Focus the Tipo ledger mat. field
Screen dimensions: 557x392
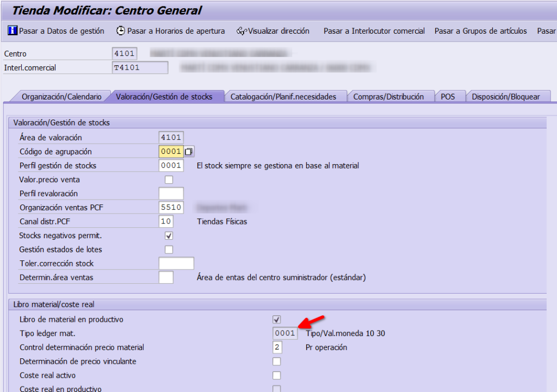285,333
